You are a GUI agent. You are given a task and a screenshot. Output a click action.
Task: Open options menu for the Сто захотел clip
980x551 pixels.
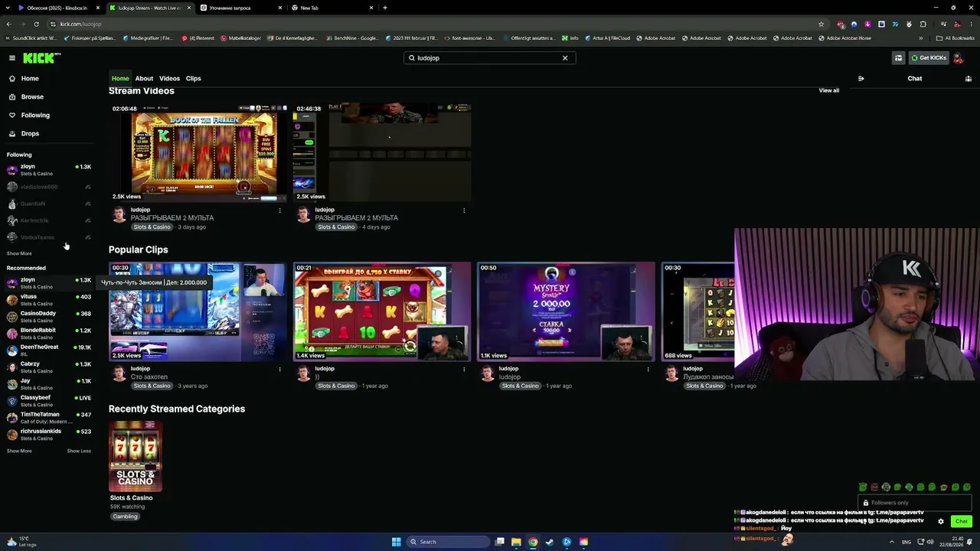[x=279, y=370]
